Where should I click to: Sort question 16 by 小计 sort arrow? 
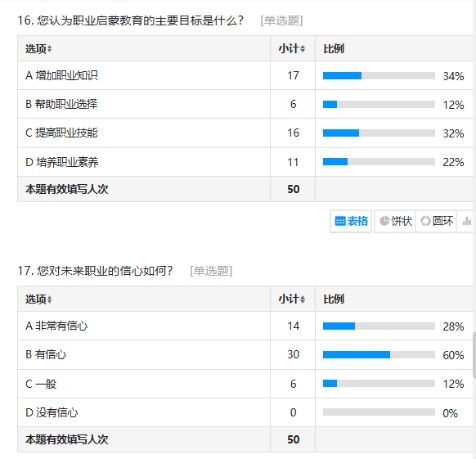[x=303, y=49]
